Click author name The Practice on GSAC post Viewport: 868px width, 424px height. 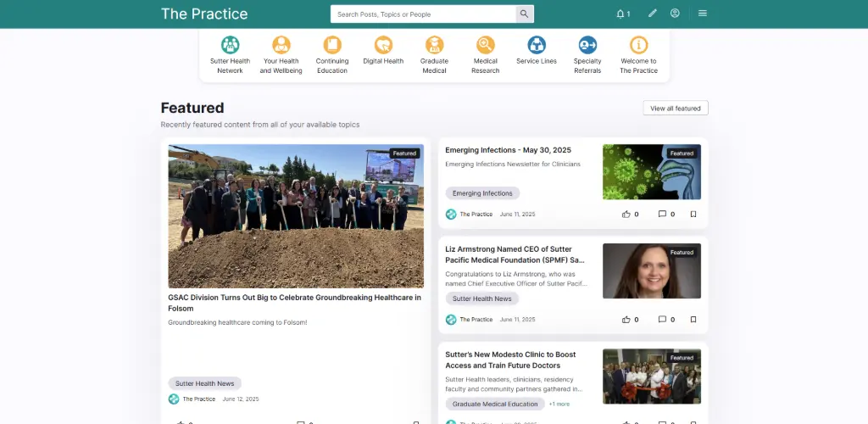199,399
